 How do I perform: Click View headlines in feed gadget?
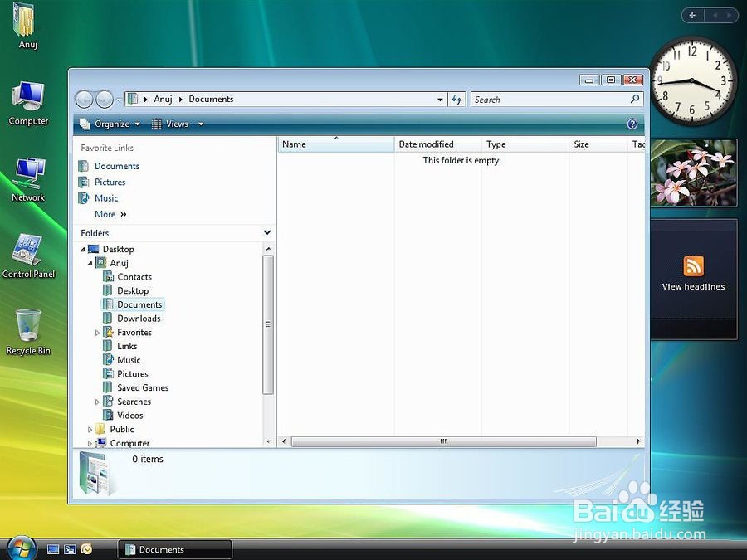693,287
